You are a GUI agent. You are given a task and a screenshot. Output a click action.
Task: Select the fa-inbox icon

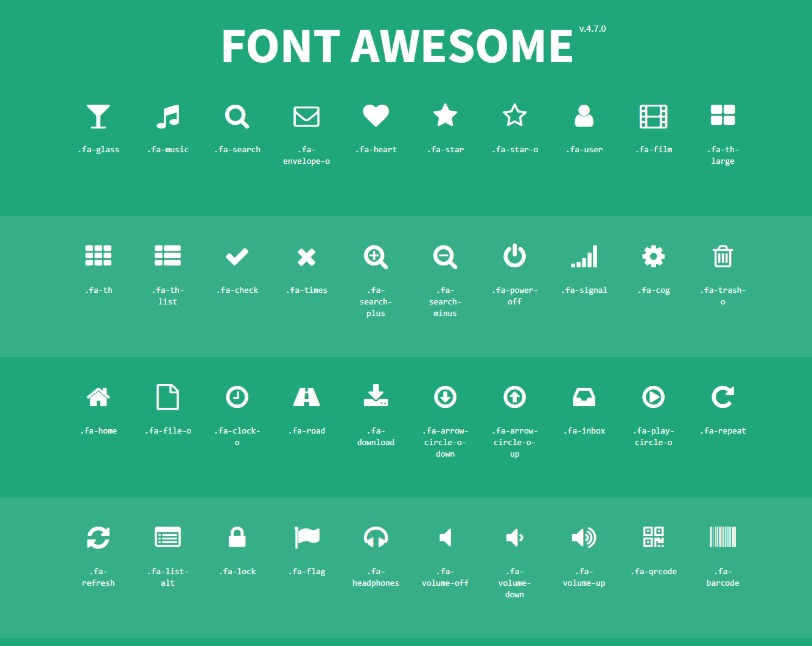click(584, 397)
